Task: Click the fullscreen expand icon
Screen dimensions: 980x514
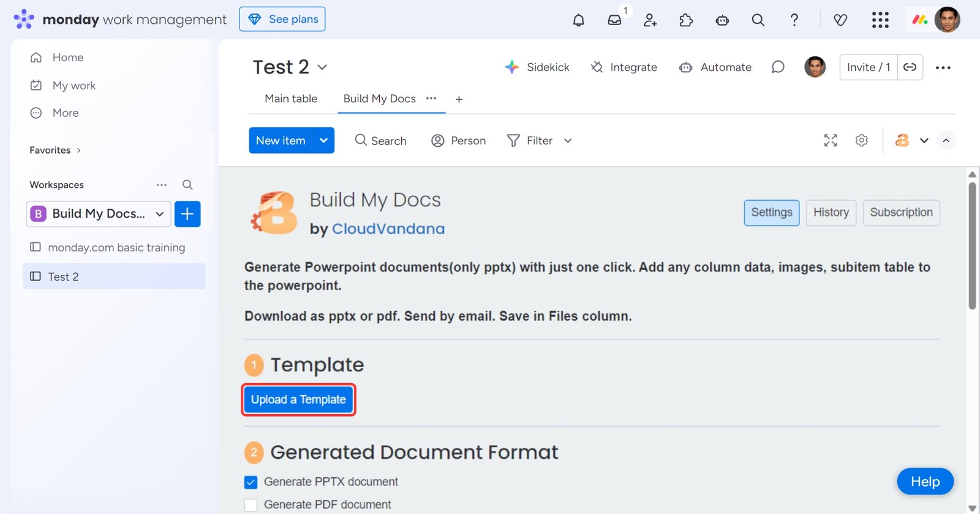Action: (830, 141)
